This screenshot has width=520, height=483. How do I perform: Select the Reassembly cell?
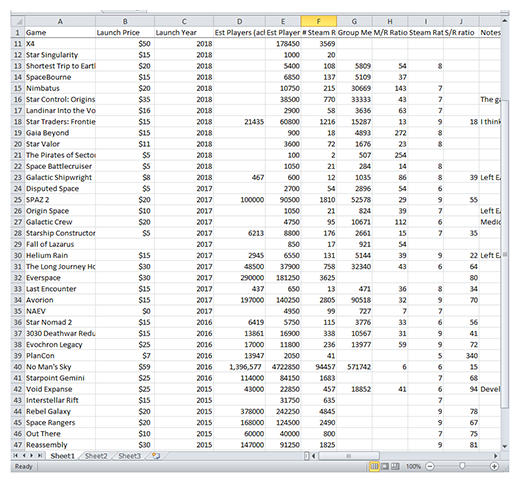pyautogui.click(x=60, y=445)
